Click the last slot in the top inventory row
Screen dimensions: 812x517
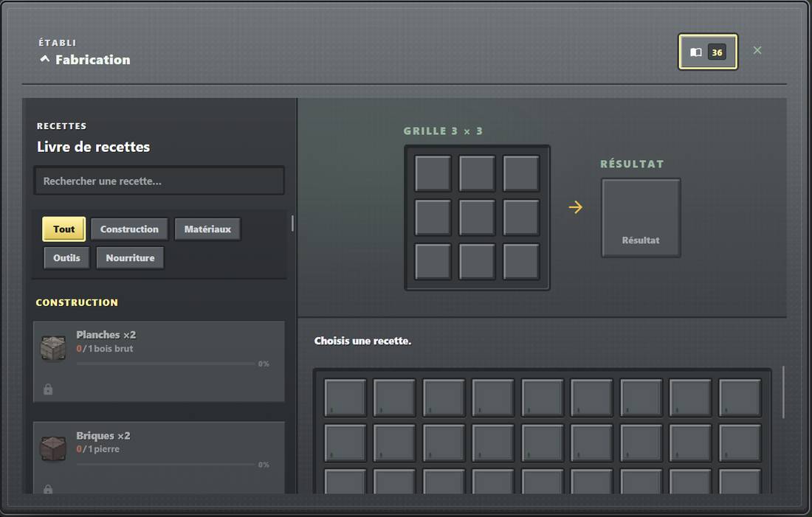[740, 398]
